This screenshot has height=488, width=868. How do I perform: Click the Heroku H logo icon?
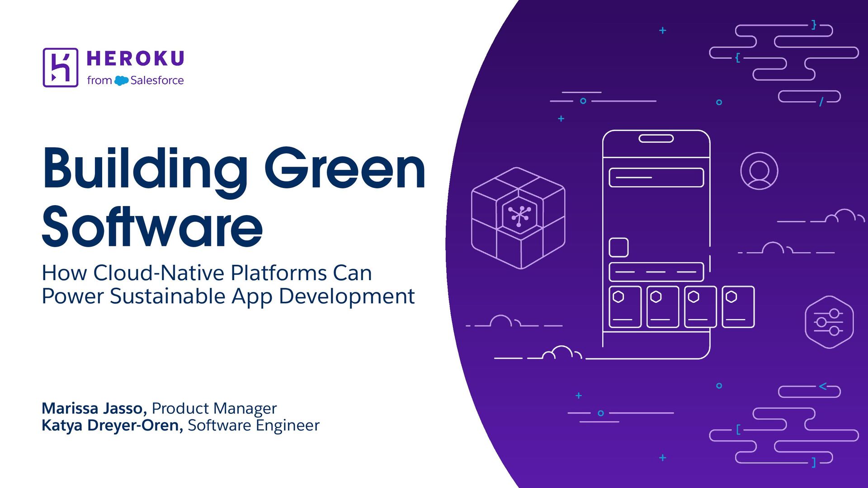click(x=61, y=67)
